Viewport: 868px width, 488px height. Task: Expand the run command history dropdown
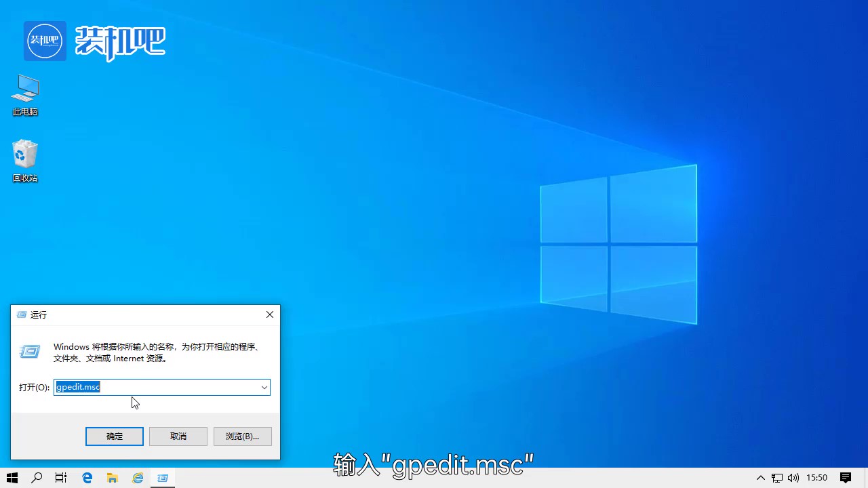264,387
